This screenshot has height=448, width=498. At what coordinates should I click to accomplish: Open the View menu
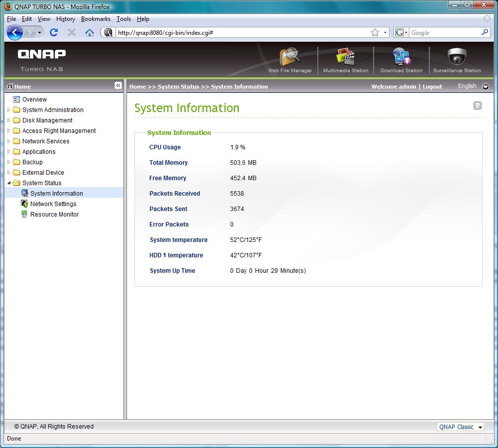(44, 19)
